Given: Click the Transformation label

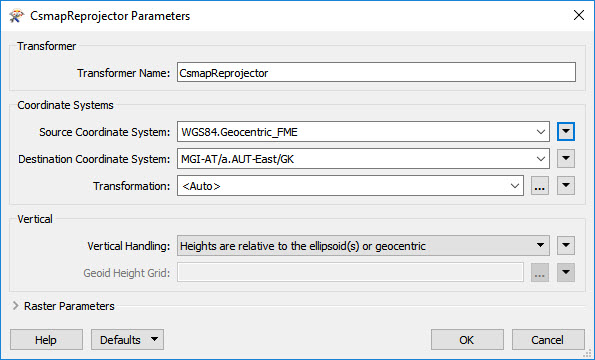Looking at the screenshot, I should (x=132, y=186).
